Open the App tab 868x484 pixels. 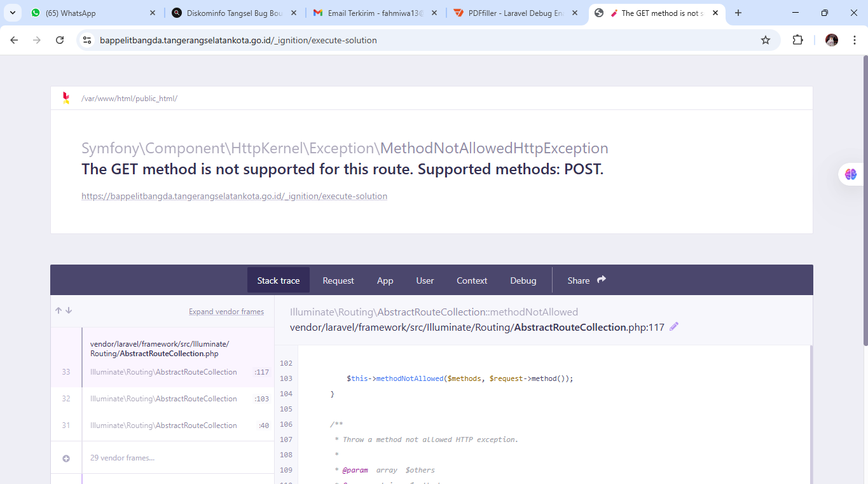[385, 280]
